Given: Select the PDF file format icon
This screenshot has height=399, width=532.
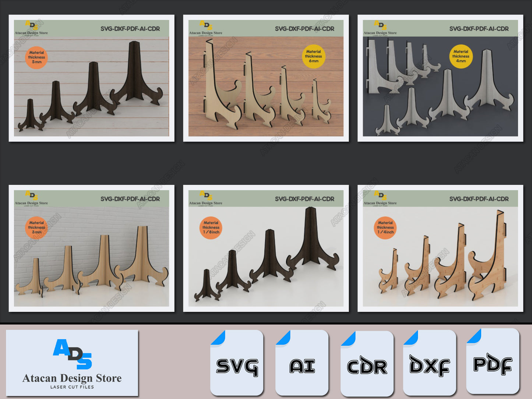Looking at the screenshot, I should 493,361.
